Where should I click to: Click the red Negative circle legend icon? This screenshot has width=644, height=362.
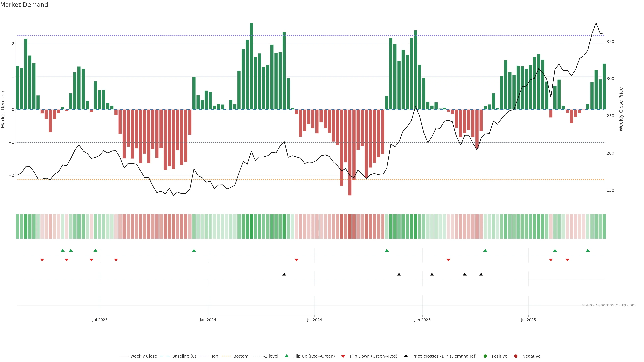[516, 356]
